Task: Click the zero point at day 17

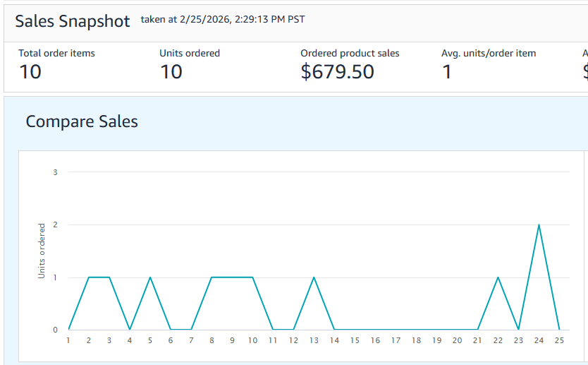Action: pos(396,330)
